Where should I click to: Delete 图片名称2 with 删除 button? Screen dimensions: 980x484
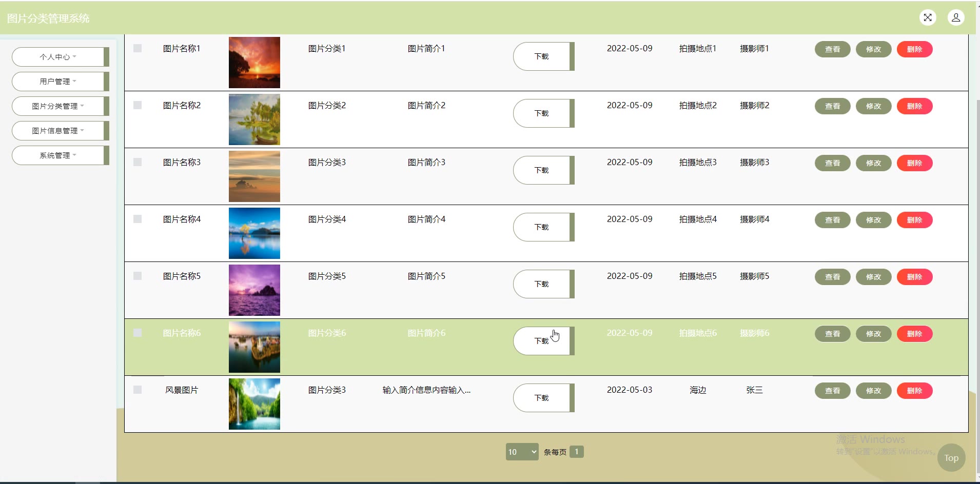915,106
